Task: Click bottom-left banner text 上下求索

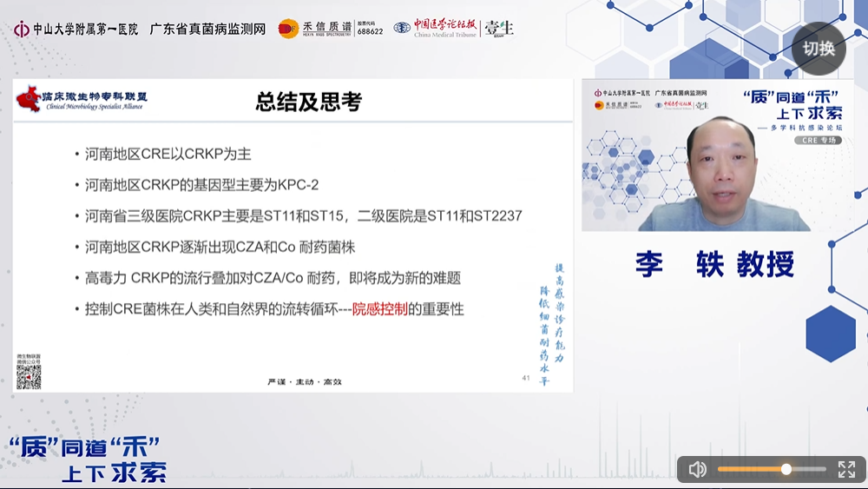Action: (114, 472)
